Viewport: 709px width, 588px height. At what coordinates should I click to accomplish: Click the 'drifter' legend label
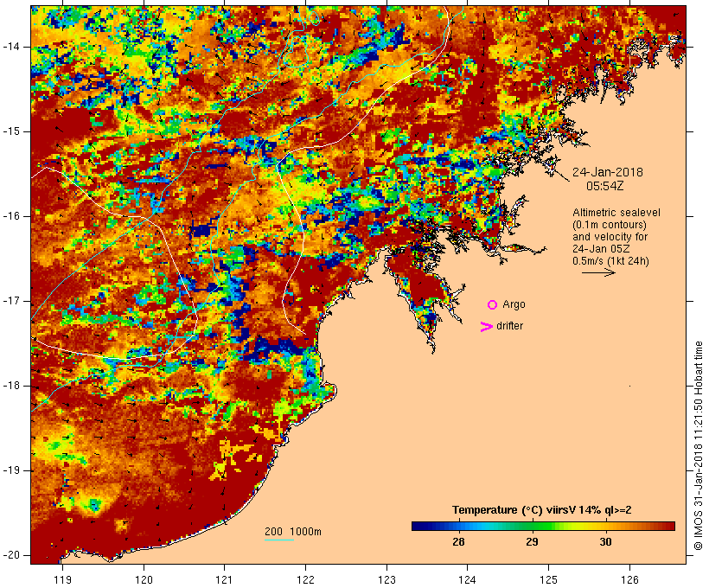pyautogui.click(x=509, y=326)
